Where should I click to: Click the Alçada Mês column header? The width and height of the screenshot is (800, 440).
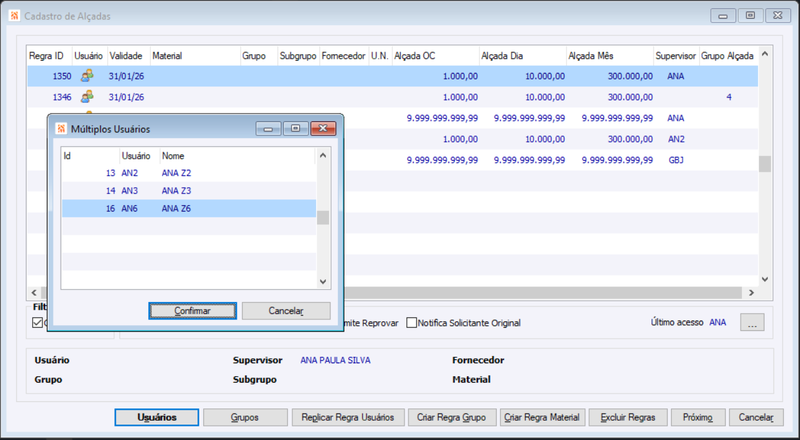[x=610, y=56]
